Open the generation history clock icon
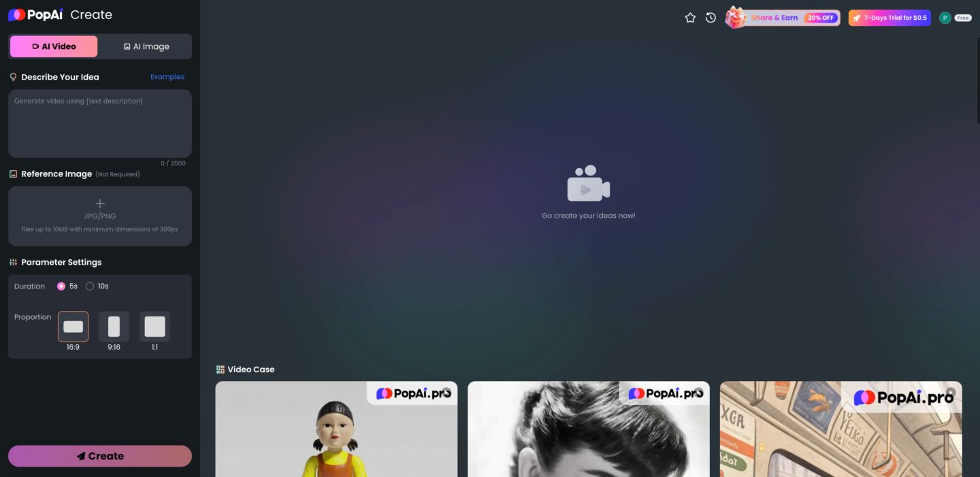This screenshot has width=980, height=477. 710,18
